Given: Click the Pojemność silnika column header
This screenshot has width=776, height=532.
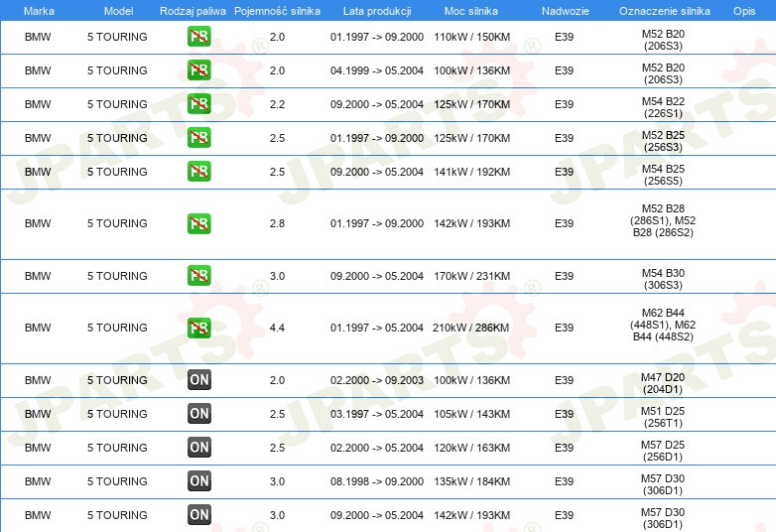Looking at the screenshot, I should (277, 10).
